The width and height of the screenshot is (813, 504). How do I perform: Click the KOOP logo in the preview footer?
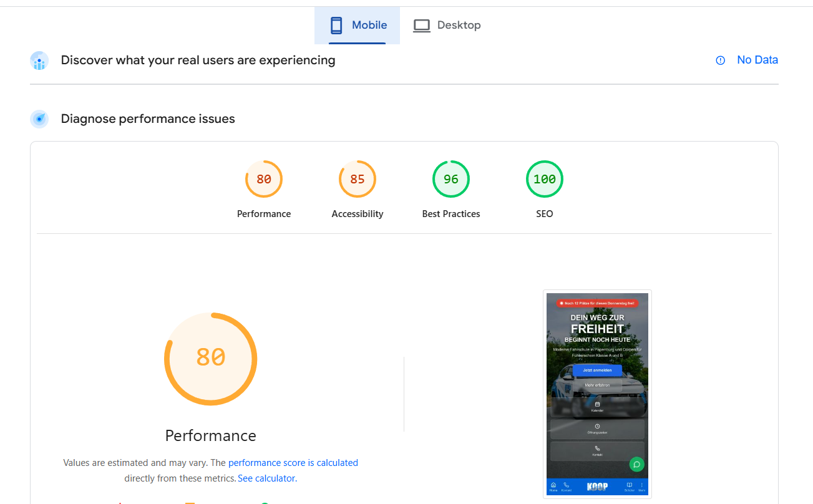tap(597, 487)
